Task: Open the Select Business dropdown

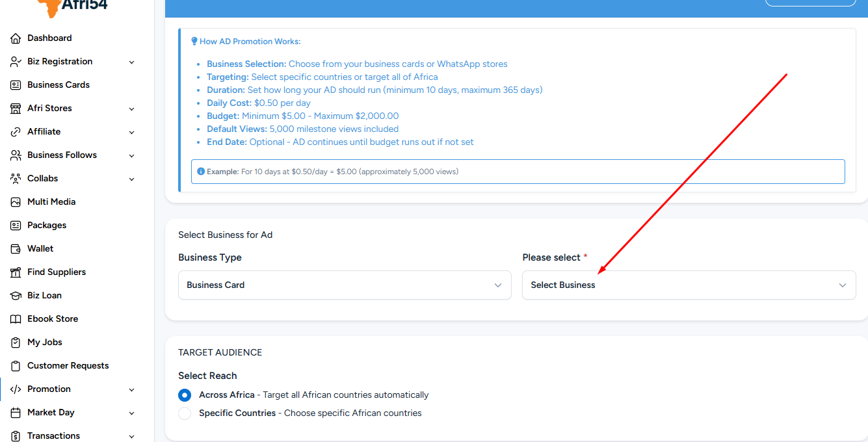Action: 689,285
